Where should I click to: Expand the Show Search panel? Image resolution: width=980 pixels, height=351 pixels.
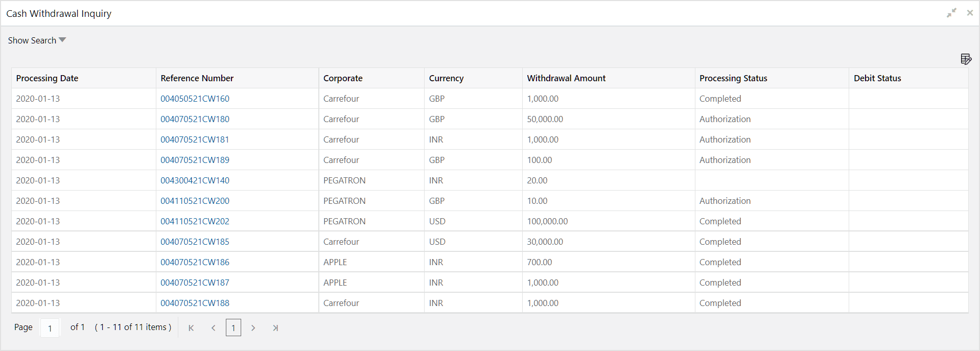[x=37, y=40]
